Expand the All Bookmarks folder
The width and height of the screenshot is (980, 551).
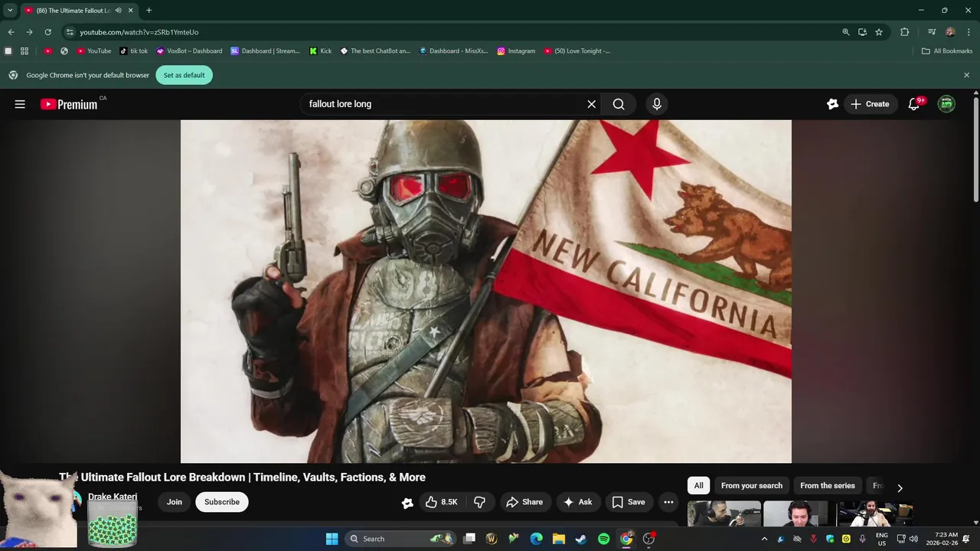click(947, 51)
